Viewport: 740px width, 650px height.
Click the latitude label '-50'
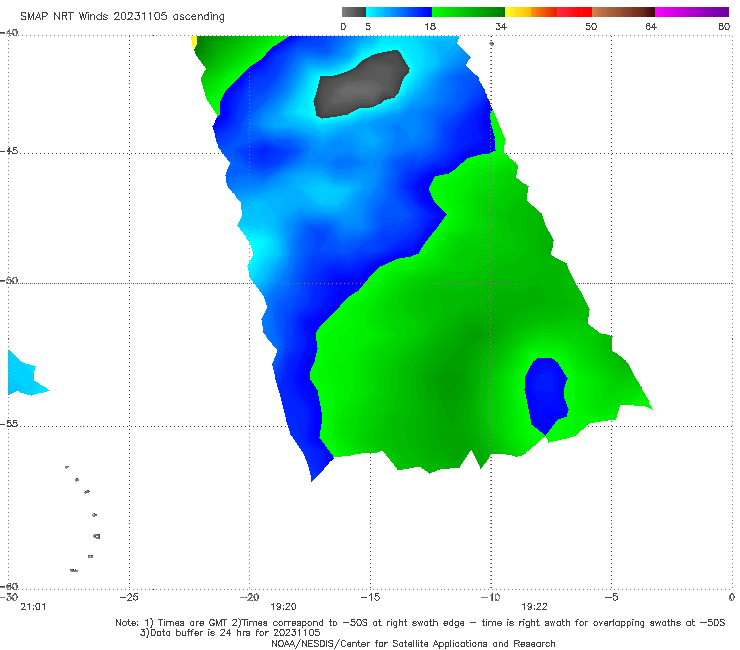tap(9, 280)
